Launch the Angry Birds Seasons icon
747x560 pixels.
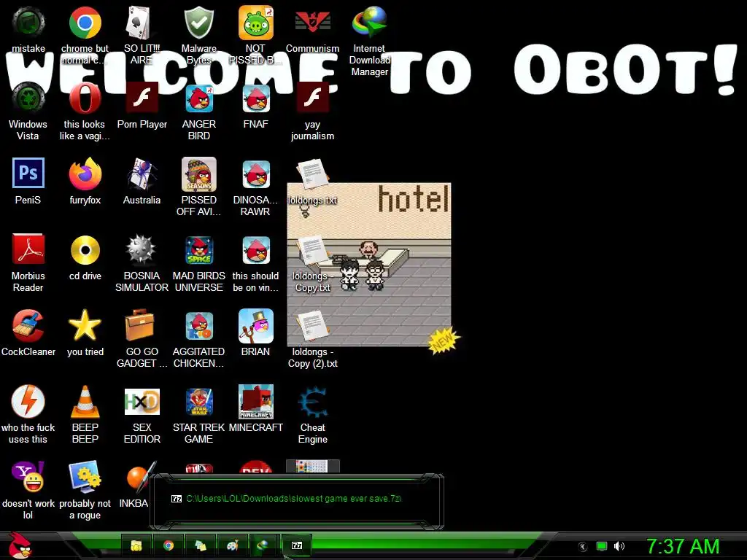[x=198, y=174]
